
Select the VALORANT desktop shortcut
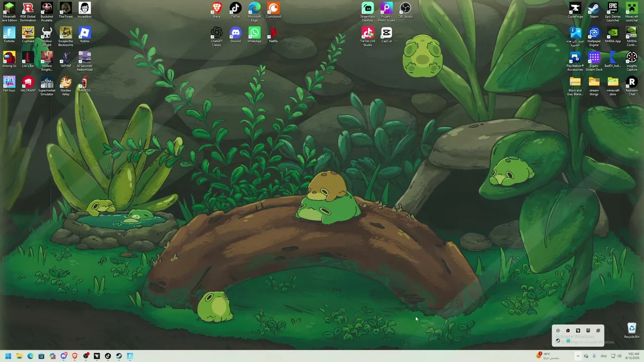click(x=28, y=84)
